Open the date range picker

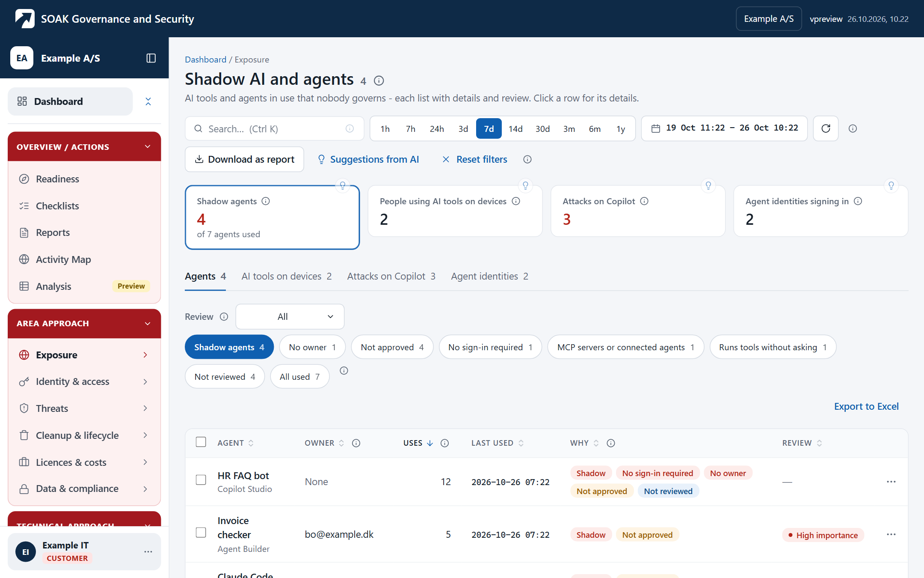[x=724, y=128]
